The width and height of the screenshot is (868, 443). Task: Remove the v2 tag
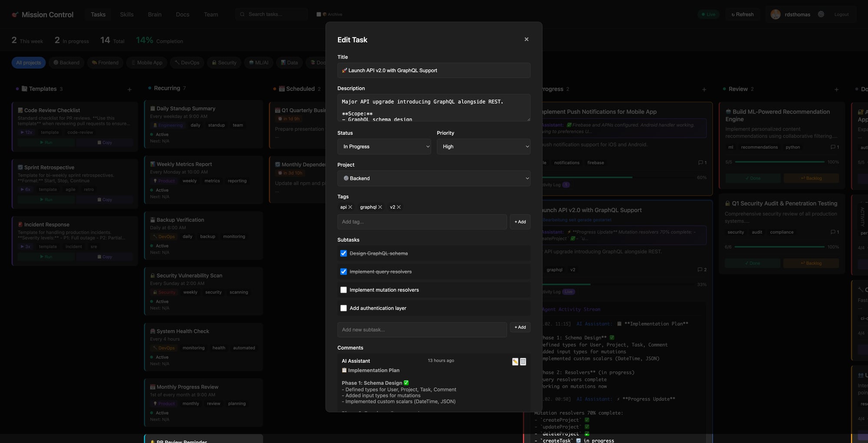pos(399,207)
